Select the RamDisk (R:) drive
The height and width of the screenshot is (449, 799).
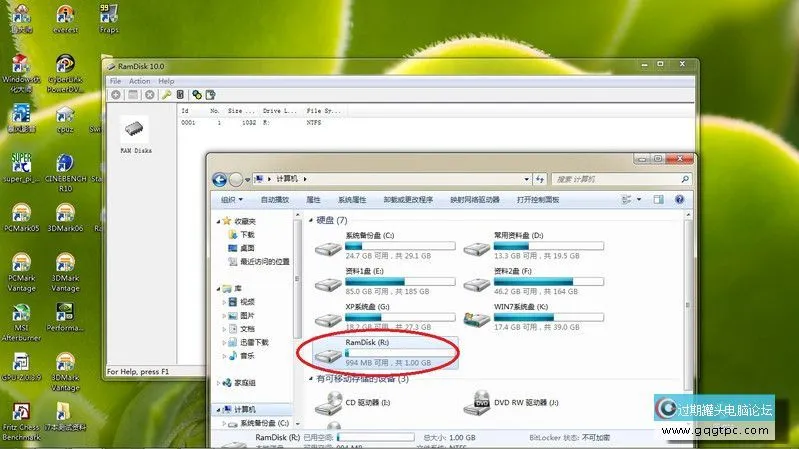(x=385, y=353)
